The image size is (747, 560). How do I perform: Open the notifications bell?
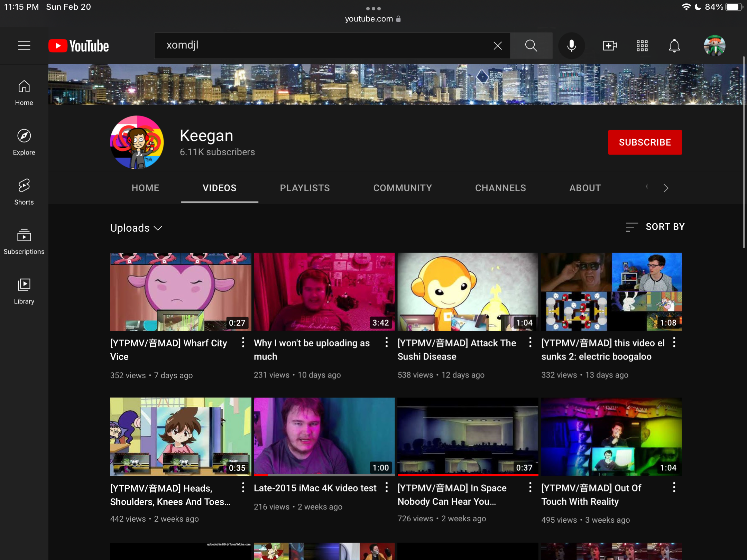674,46
